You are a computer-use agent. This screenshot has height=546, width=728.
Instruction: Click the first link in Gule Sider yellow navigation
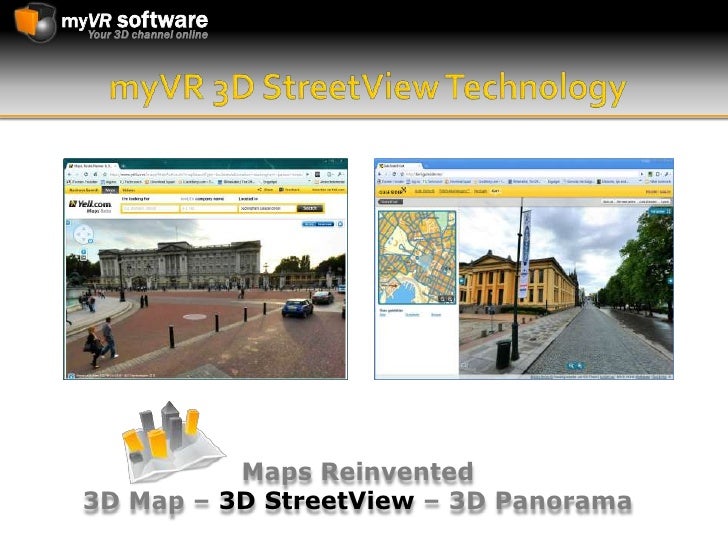coord(424,191)
